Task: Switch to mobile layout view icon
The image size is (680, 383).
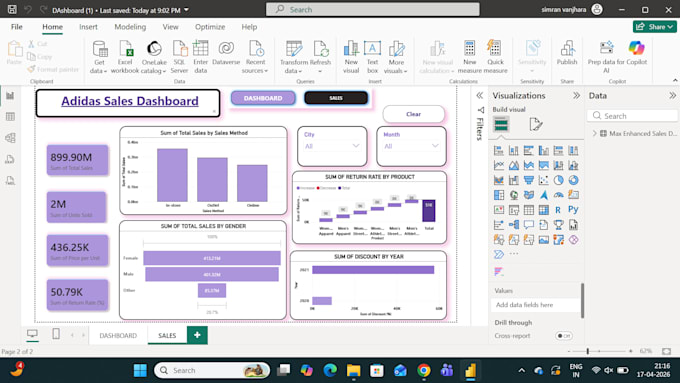Action: [x=56, y=334]
